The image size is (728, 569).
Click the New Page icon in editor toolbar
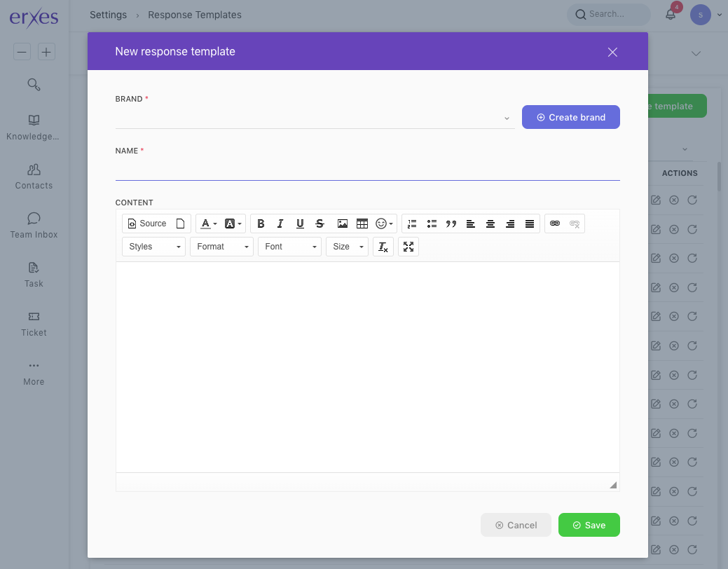(x=181, y=224)
